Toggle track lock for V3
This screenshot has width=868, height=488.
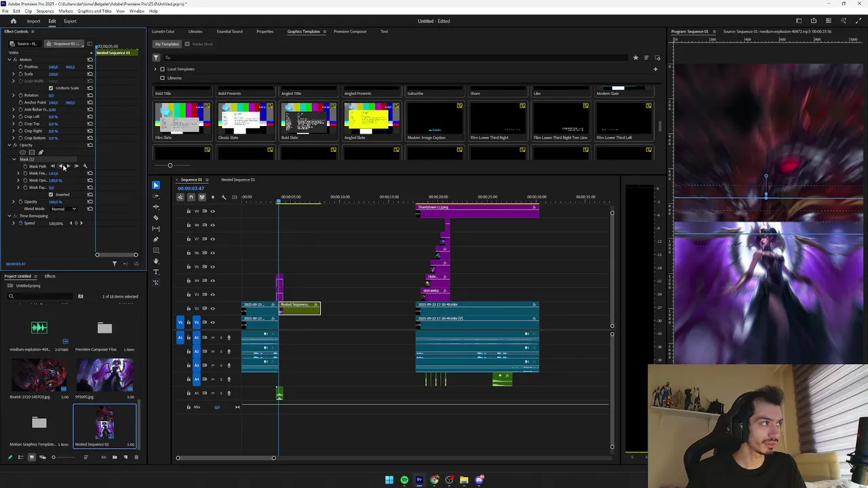coord(189,294)
